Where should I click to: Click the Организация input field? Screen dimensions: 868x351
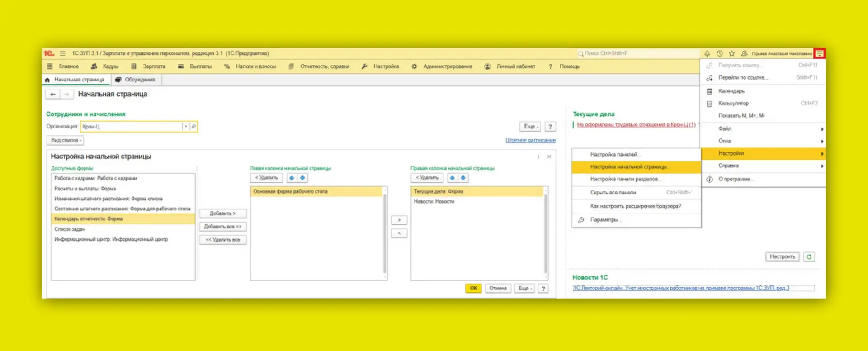[131, 127]
